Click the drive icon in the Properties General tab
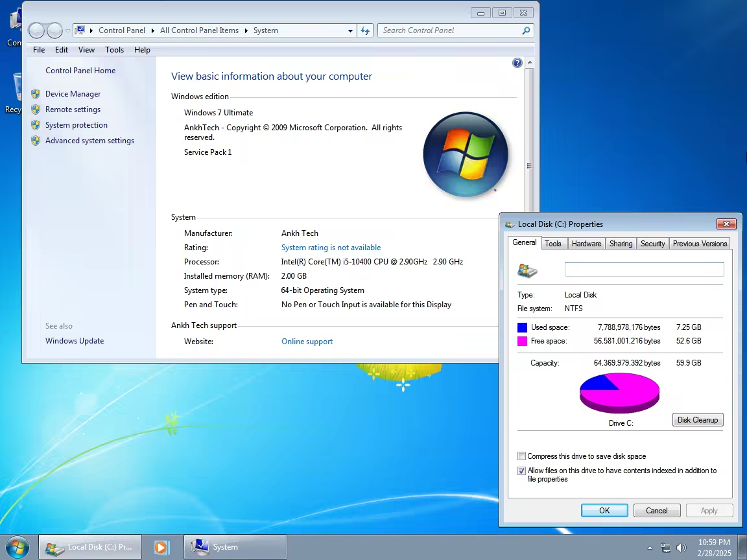The image size is (747, 560). tap(527, 270)
